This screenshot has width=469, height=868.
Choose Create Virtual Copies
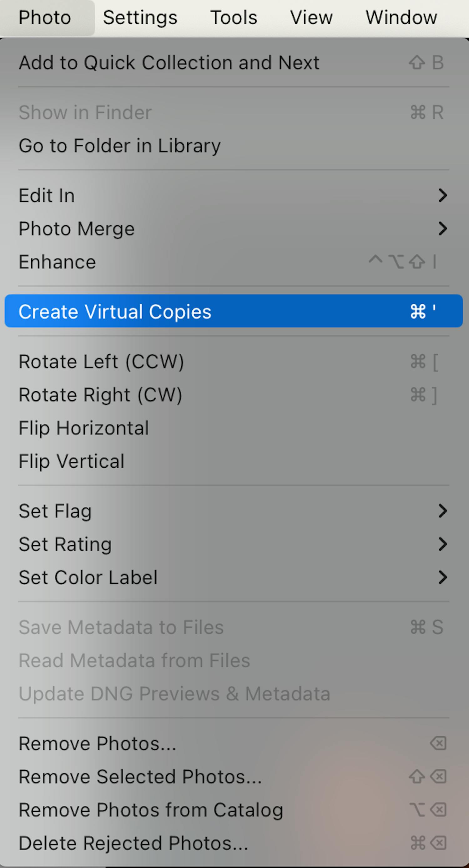coord(115,311)
